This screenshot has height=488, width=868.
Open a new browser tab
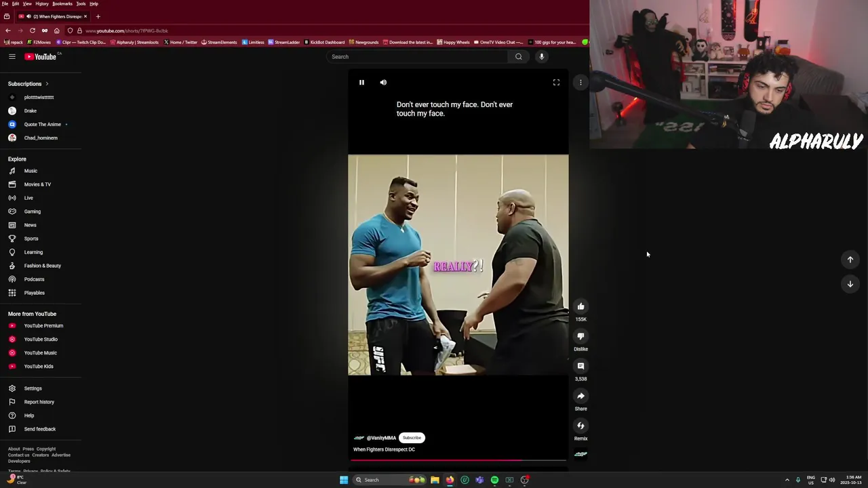click(98, 16)
